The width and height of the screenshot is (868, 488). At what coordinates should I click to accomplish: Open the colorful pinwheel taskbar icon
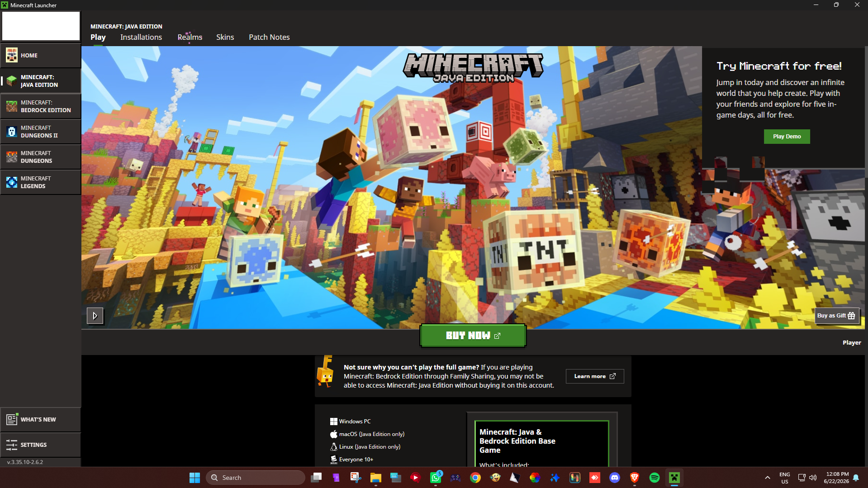535,478
